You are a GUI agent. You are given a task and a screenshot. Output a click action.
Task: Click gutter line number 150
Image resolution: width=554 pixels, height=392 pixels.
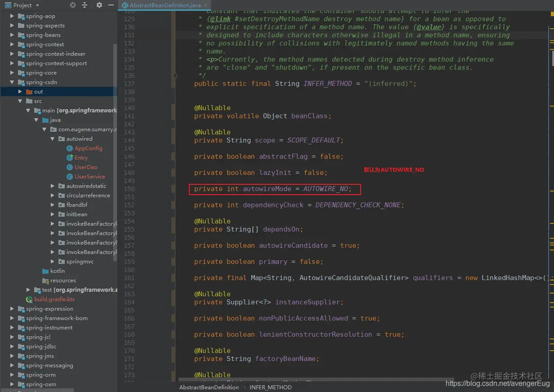[x=129, y=189]
